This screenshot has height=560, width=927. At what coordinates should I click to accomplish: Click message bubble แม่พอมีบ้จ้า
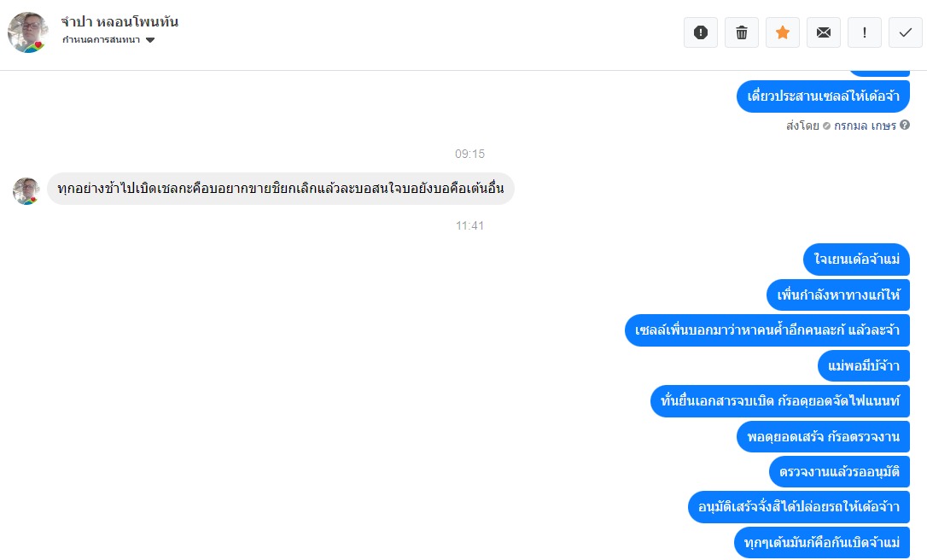click(x=864, y=365)
